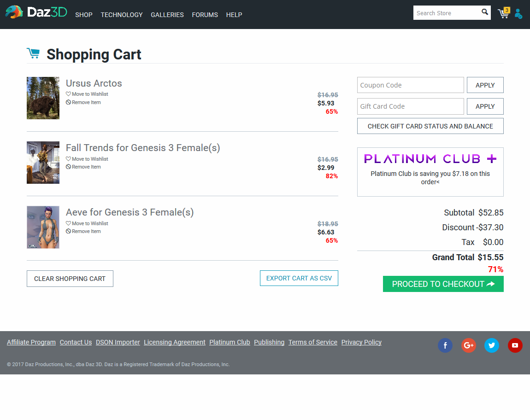Click heart icon for Fall Trends wishlist

68,159
